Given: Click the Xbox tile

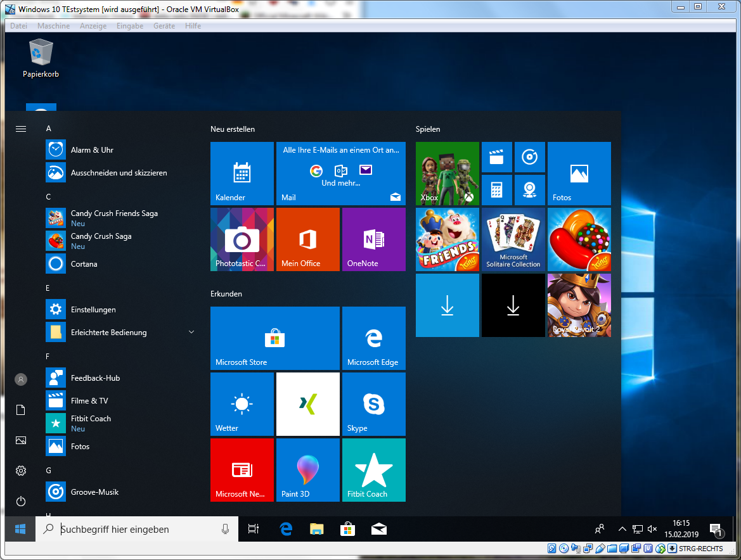Looking at the screenshot, I should [447, 174].
